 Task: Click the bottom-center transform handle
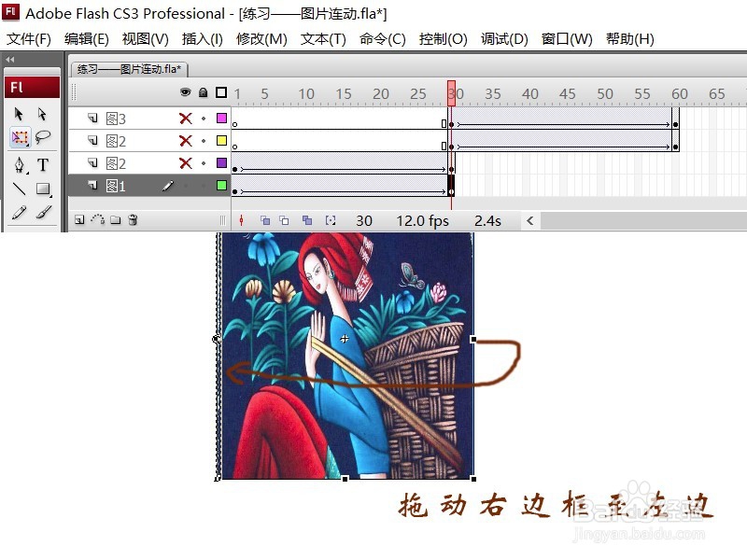(345, 479)
